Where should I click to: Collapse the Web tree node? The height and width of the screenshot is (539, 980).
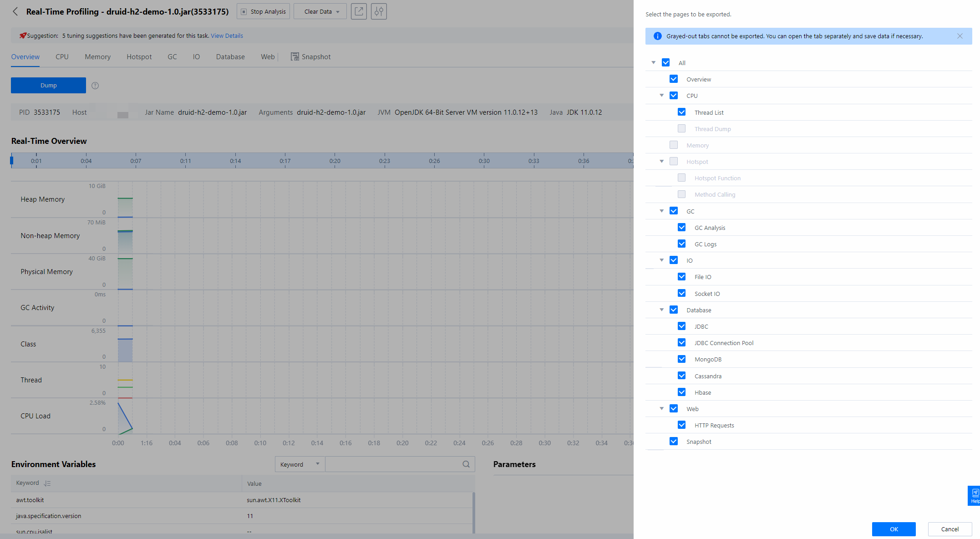tap(662, 408)
